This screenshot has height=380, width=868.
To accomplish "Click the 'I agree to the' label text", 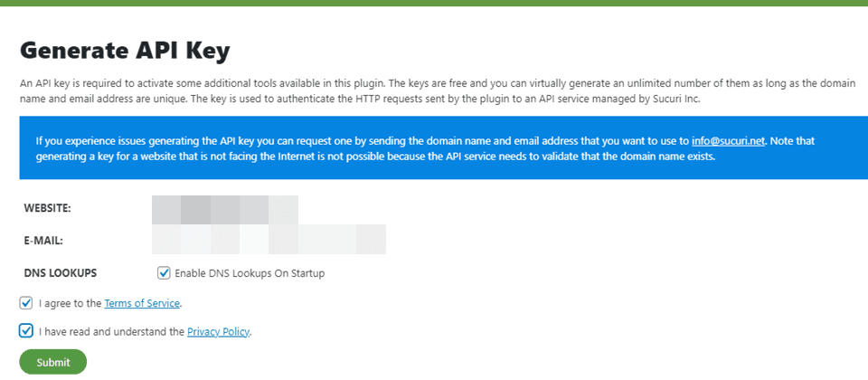I will [71, 303].
